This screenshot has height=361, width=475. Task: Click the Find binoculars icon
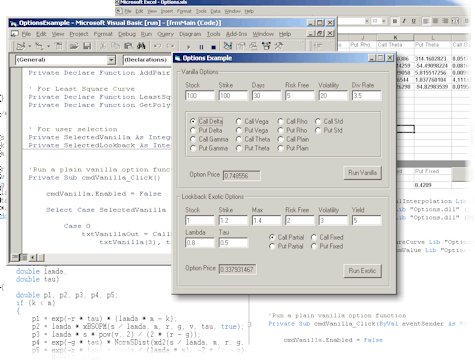click(141, 46)
